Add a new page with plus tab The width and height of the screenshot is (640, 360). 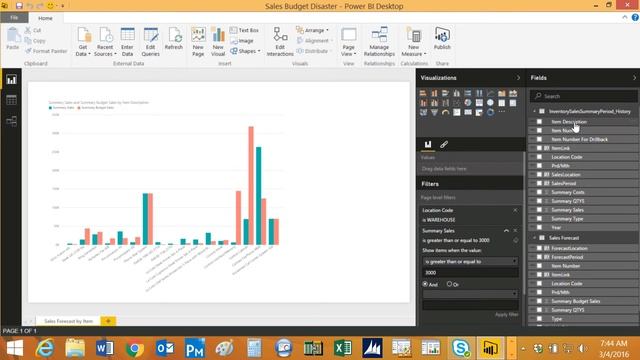pyautogui.click(x=108, y=321)
